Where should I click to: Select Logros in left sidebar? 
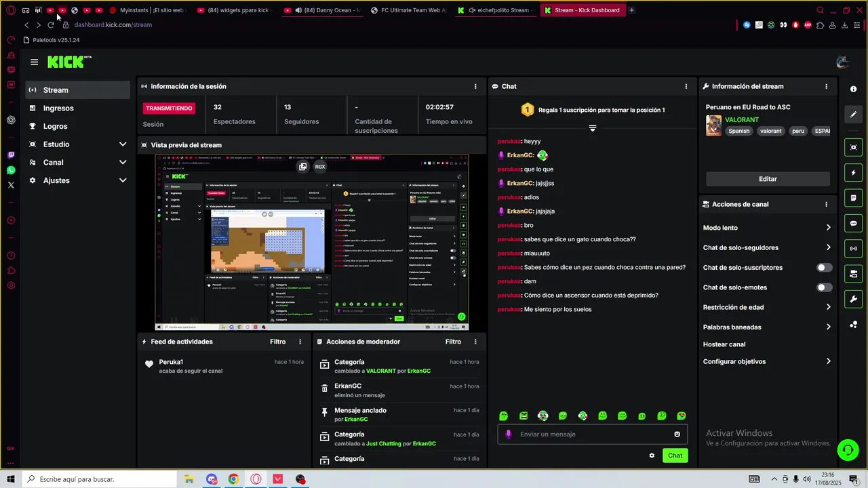(x=78, y=126)
